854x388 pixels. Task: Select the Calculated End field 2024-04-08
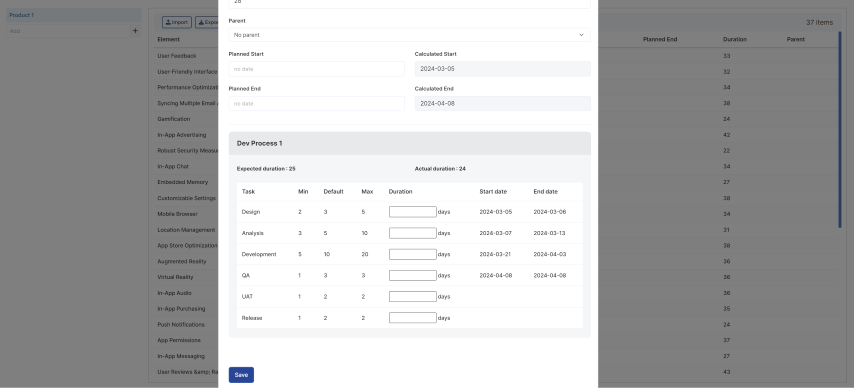[x=503, y=104]
